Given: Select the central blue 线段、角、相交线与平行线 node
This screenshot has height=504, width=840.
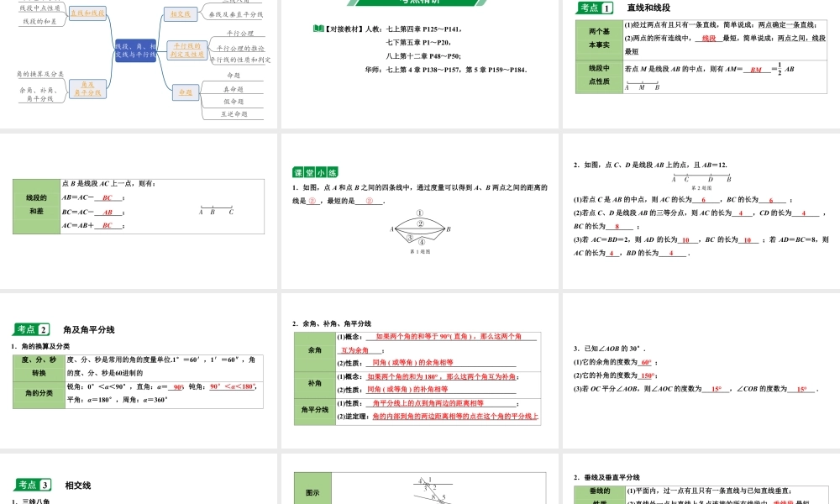Looking at the screenshot, I should pyautogui.click(x=136, y=49).
